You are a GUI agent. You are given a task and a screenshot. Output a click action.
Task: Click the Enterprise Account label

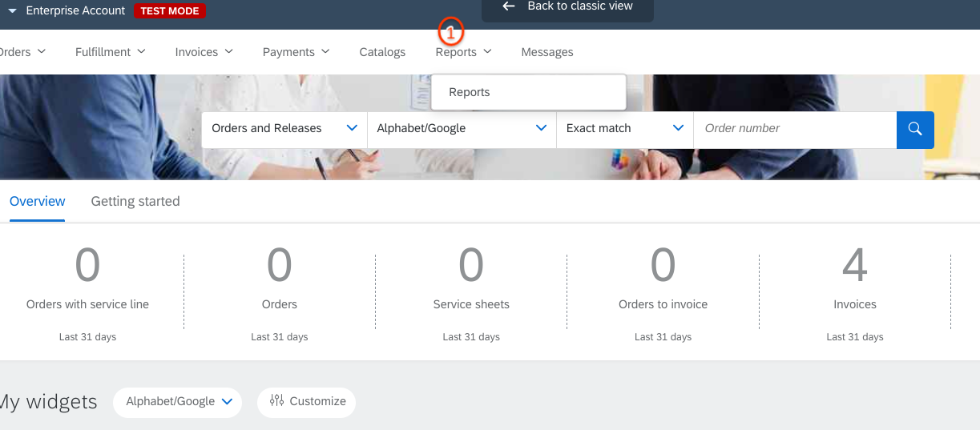(75, 11)
